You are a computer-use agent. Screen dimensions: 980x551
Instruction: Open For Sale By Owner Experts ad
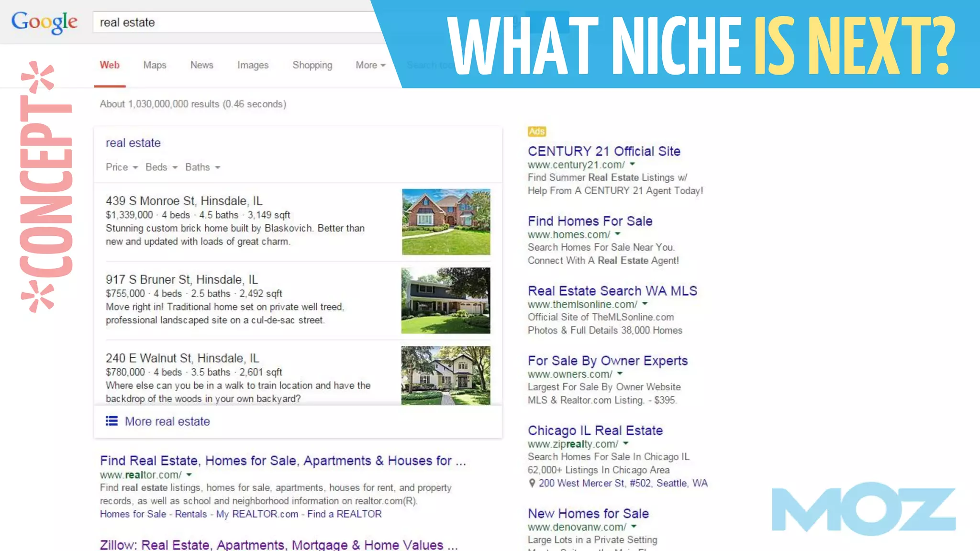click(608, 361)
